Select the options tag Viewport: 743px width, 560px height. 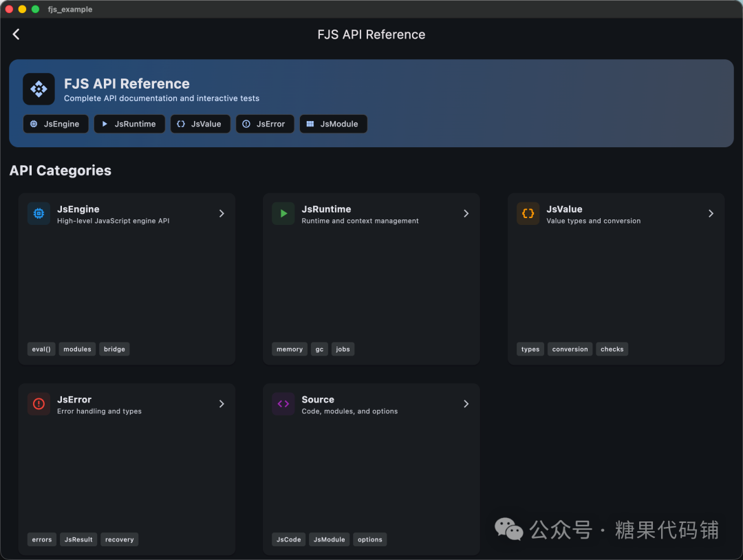coord(369,539)
